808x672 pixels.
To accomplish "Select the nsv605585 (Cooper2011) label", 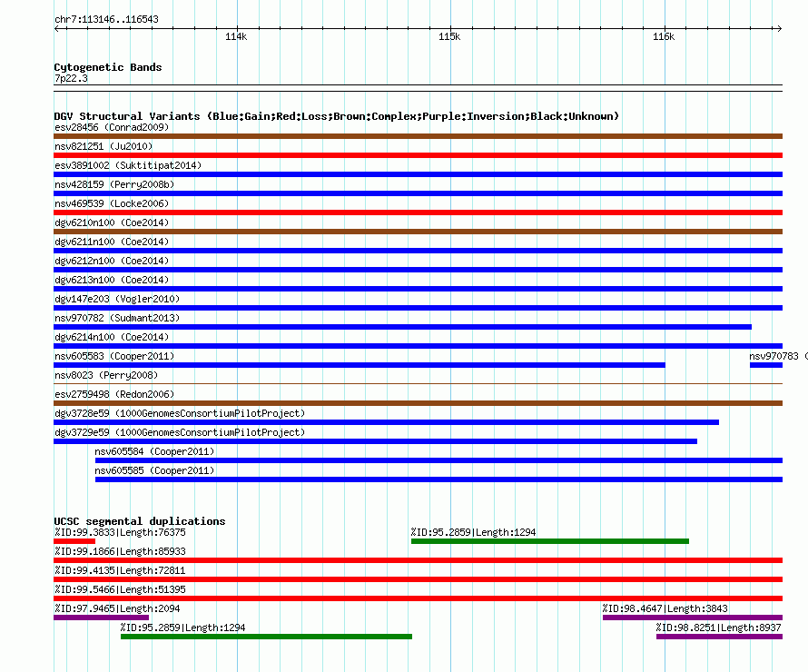I will [154, 470].
